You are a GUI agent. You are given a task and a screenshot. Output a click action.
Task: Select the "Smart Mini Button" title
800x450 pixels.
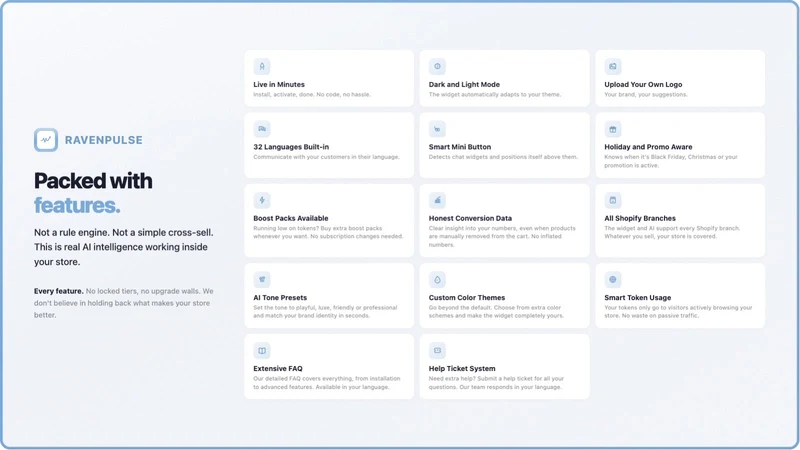[460, 147]
